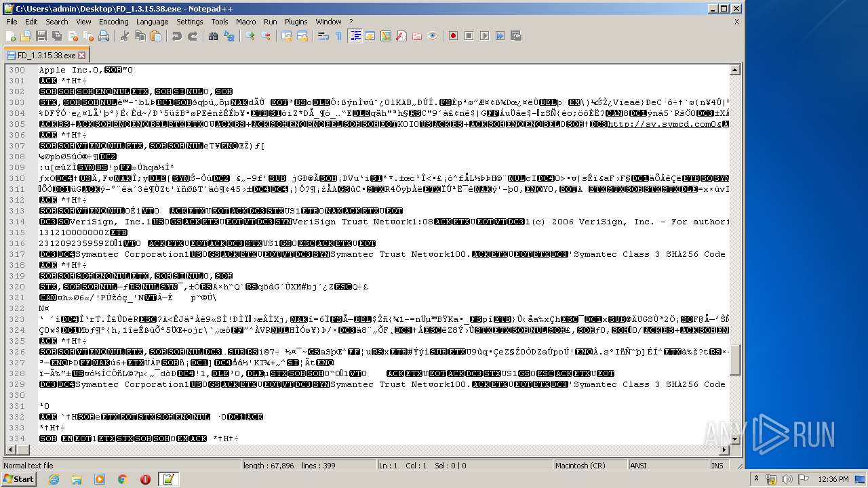Viewport: 868px width, 488px height.
Task: Click the Zoom In toolbar icon
Action: pyautogui.click(x=250, y=36)
